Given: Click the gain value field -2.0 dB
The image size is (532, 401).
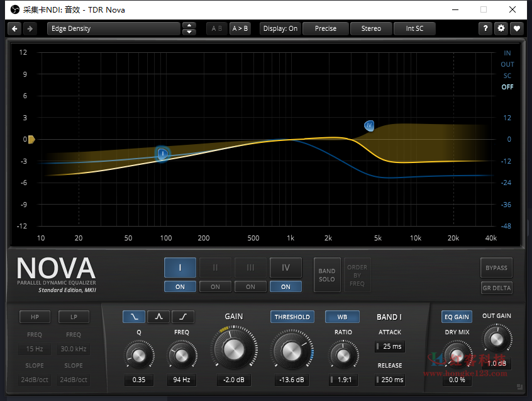Looking at the screenshot, I should (234, 380).
